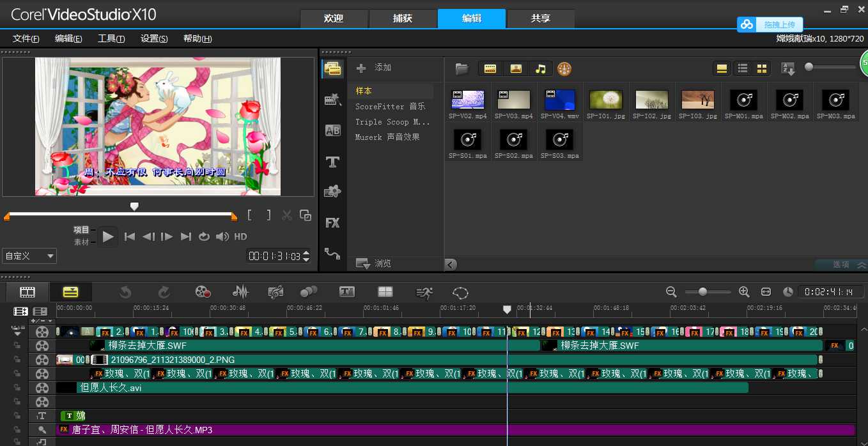Click the timeline zoom slider handle

702,292
